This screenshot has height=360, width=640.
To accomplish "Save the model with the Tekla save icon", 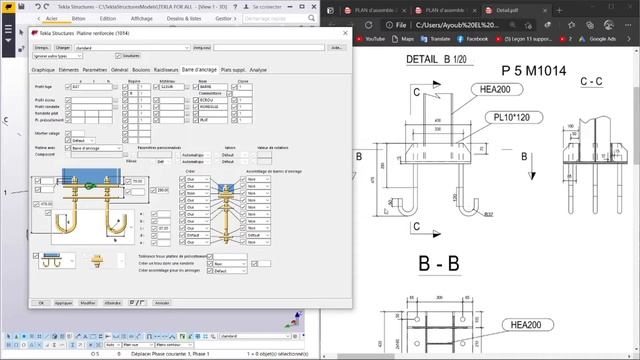I will tap(21, 7).
